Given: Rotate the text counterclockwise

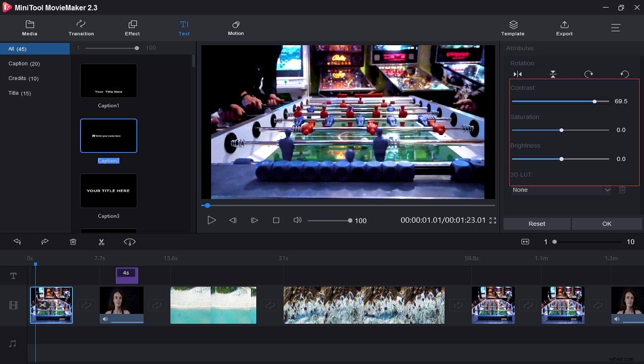Looking at the screenshot, I should [625, 73].
